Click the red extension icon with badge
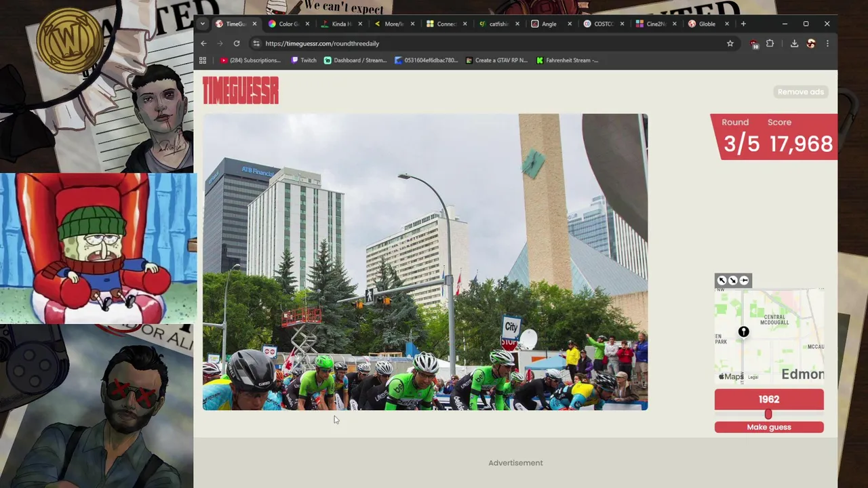Viewport: 868px width, 488px height. coord(754,44)
